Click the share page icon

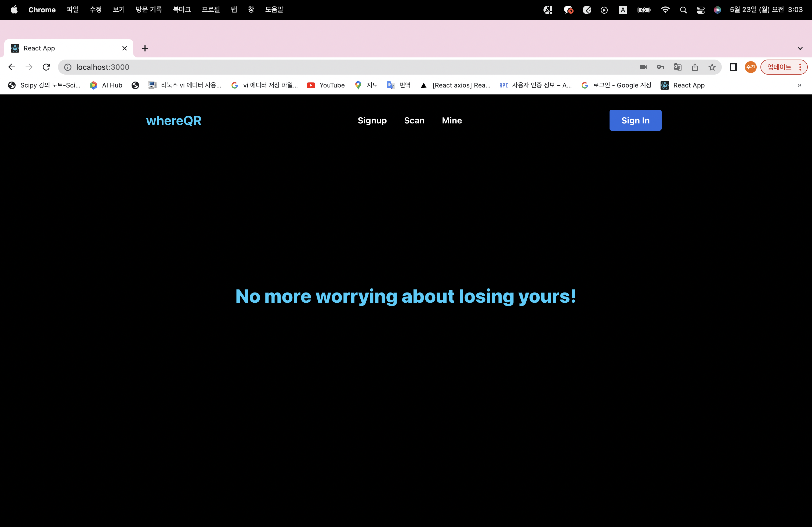pos(695,67)
